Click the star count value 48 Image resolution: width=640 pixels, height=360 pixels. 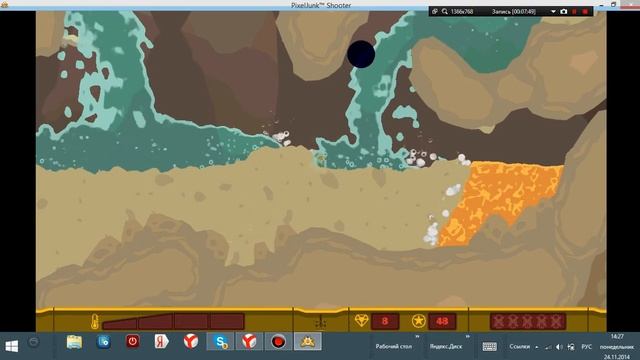tap(442, 321)
